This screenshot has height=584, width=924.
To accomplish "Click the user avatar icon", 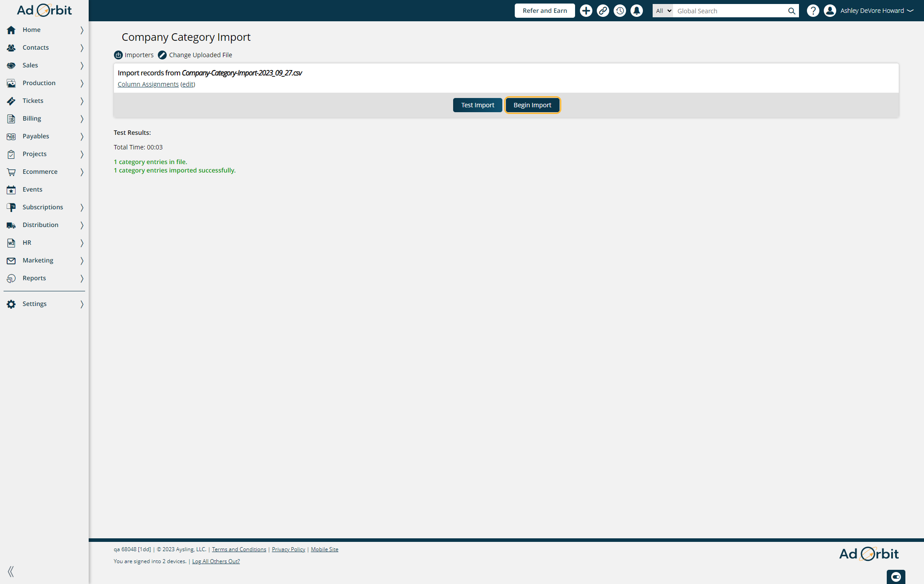I will [x=830, y=11].
